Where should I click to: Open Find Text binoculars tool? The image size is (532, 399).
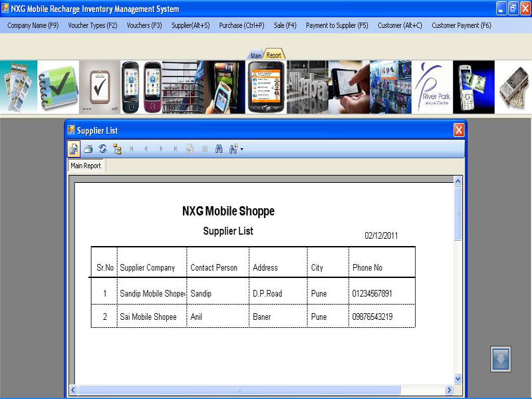point(219,149)
